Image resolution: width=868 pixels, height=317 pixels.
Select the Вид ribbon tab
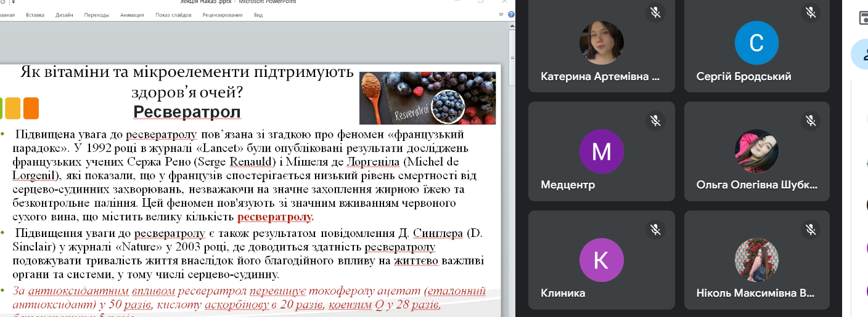coord(258,15)
